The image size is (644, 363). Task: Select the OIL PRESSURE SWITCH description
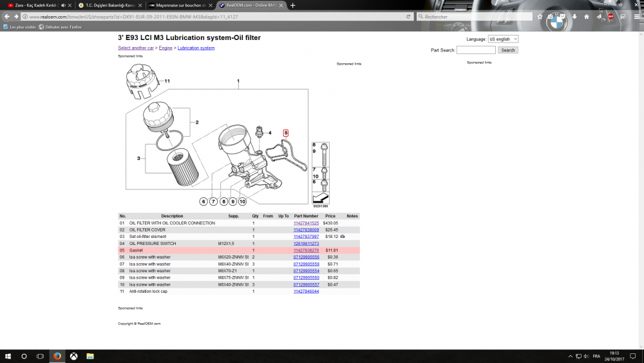[x=153, y=244]
